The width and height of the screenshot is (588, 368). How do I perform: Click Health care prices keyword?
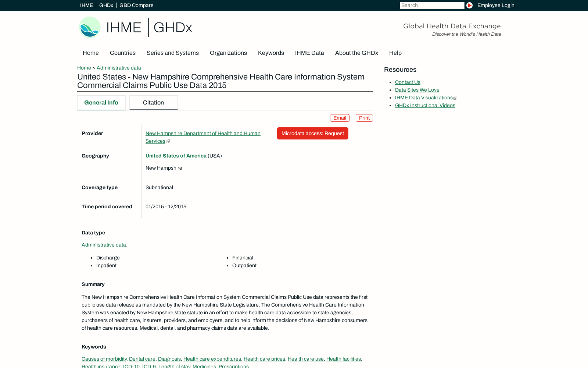point(264,359)
